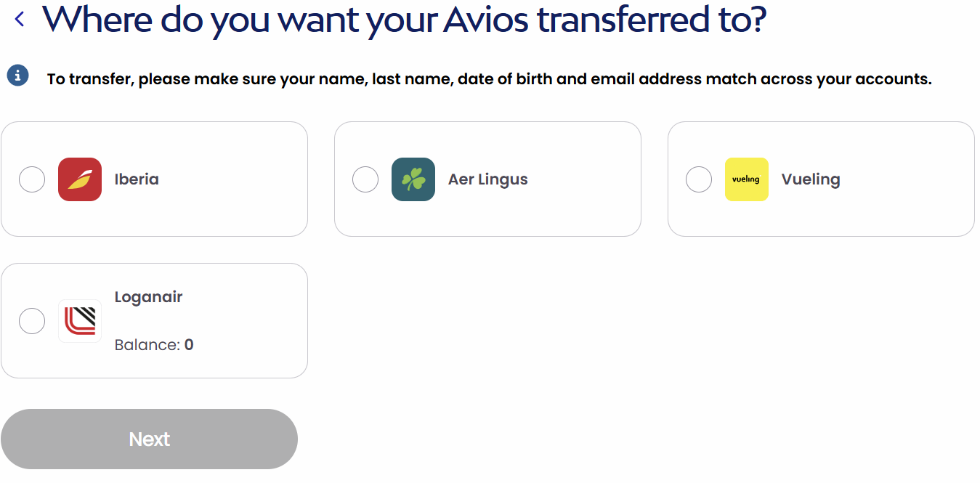Click the red Iberia logo
Image resolution: width=980 pixels, height=483 pixels.
[80, 179]
